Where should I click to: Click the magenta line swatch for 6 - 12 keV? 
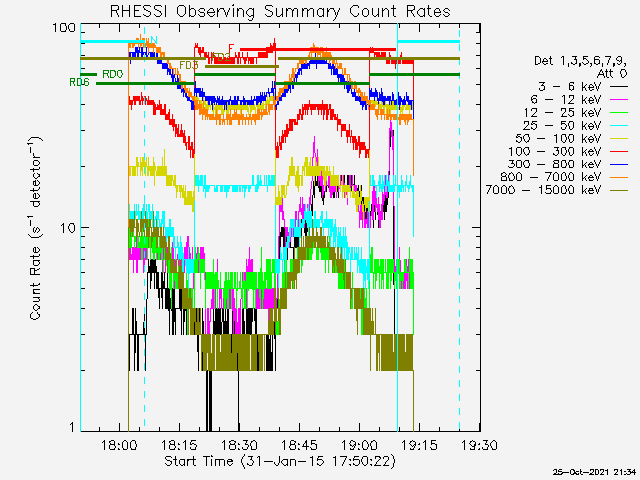click(619, 100)
